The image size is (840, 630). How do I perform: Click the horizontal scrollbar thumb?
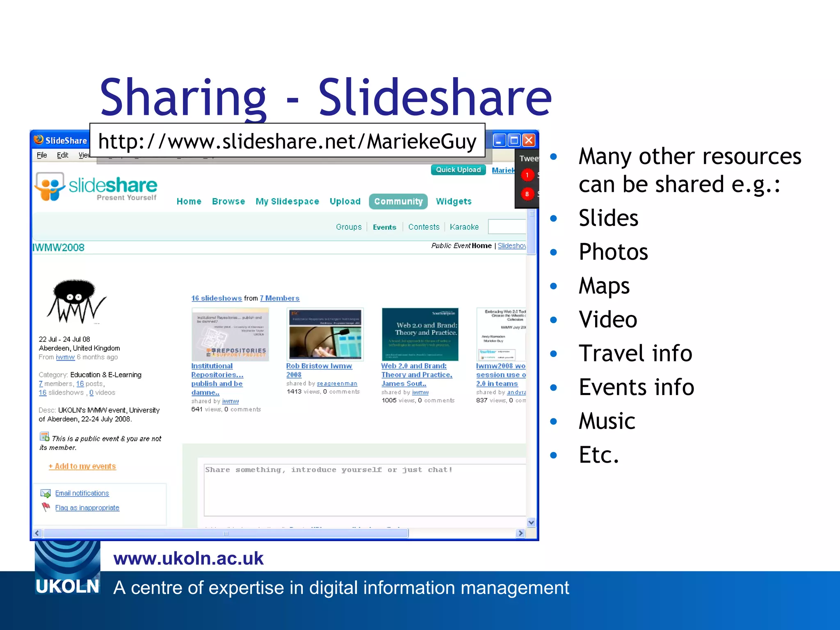(226, 533)
